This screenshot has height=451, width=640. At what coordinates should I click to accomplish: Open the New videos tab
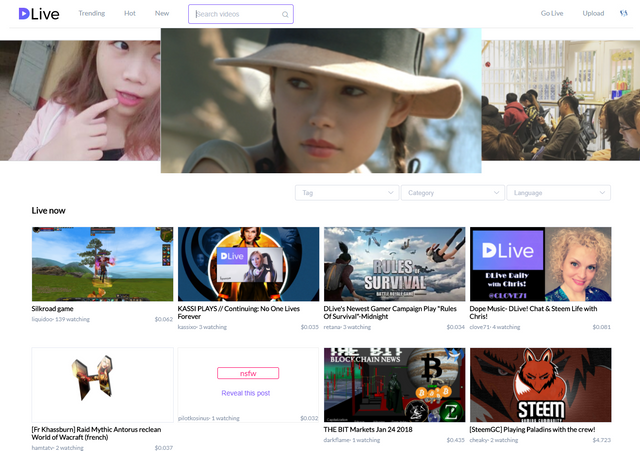click(162, 13)
